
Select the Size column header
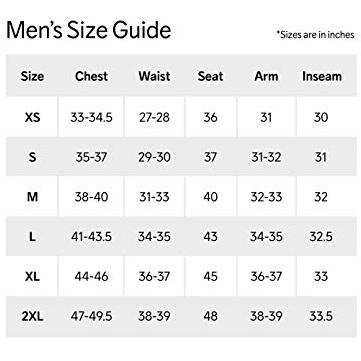coord(32,76)
